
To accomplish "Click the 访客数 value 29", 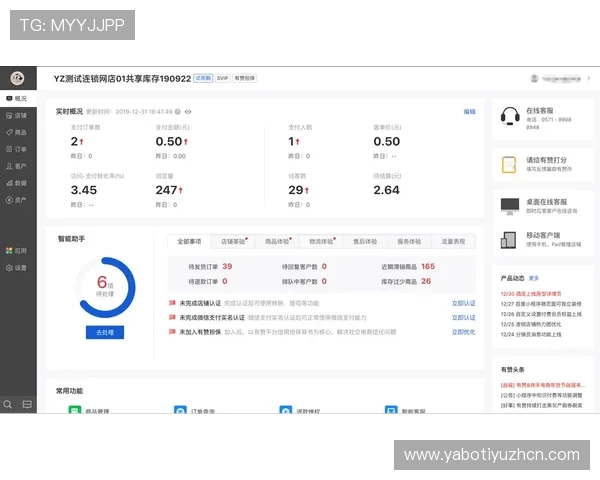I will pyautogui.click(x=296, y=190).
